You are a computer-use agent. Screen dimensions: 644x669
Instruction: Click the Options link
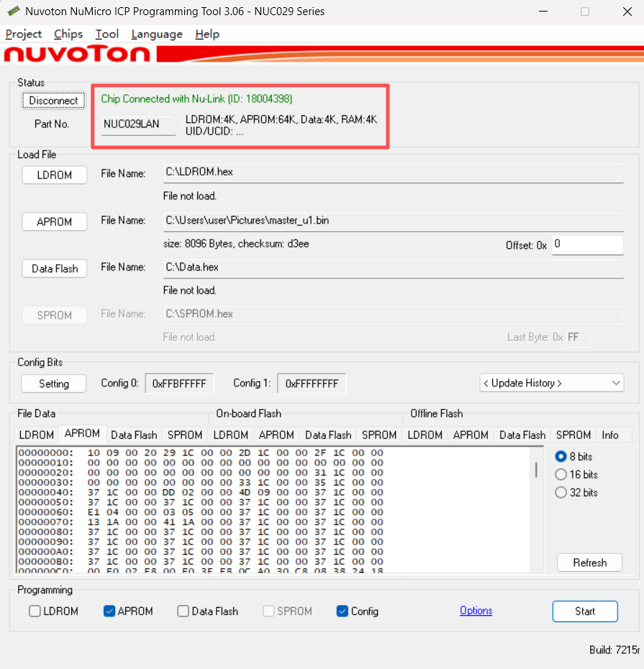476,611
